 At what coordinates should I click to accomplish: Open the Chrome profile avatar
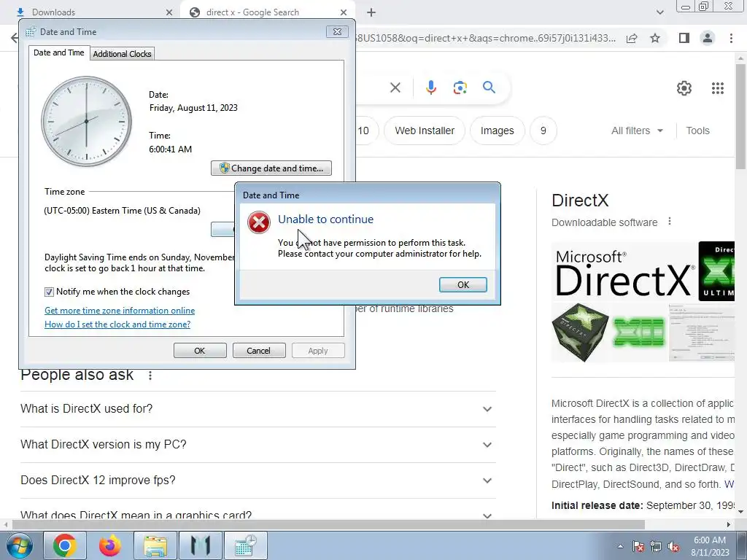coord(708,38)
